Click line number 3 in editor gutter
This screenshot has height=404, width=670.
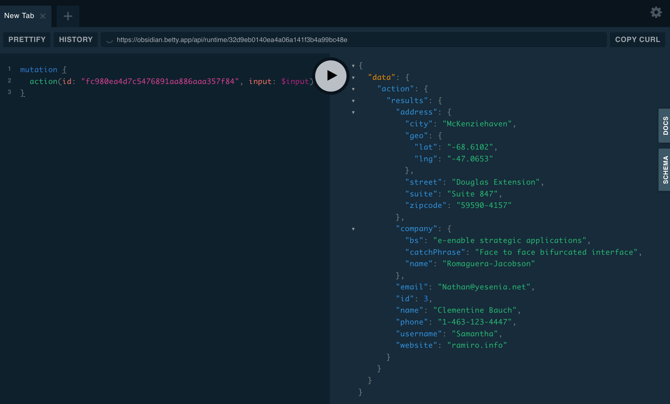9,92
